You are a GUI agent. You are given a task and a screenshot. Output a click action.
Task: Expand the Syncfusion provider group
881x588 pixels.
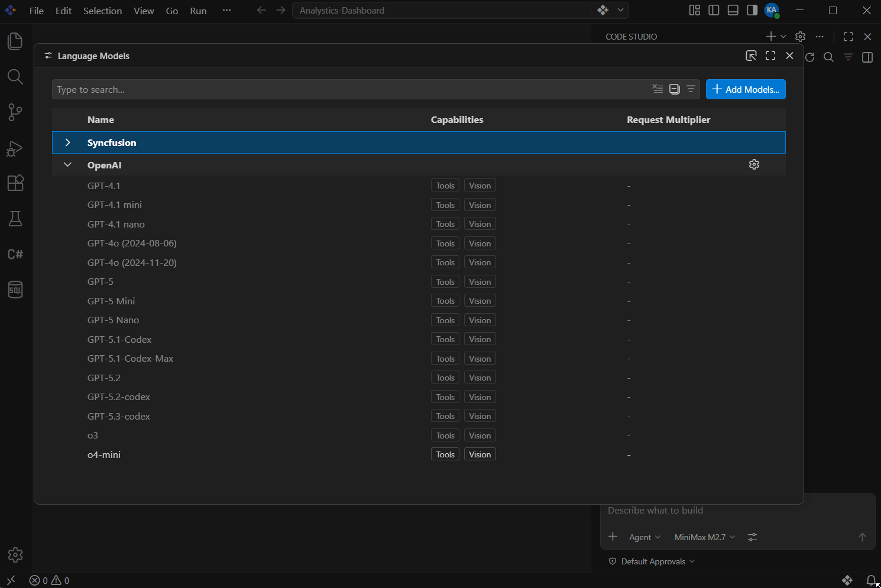[67, 142]
